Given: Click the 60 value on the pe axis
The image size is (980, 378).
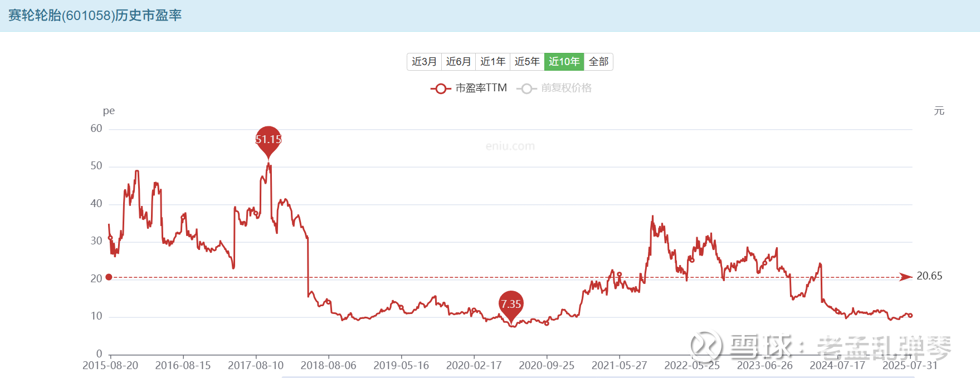Looking at the screenshot, I should click(x=96, y=129).
